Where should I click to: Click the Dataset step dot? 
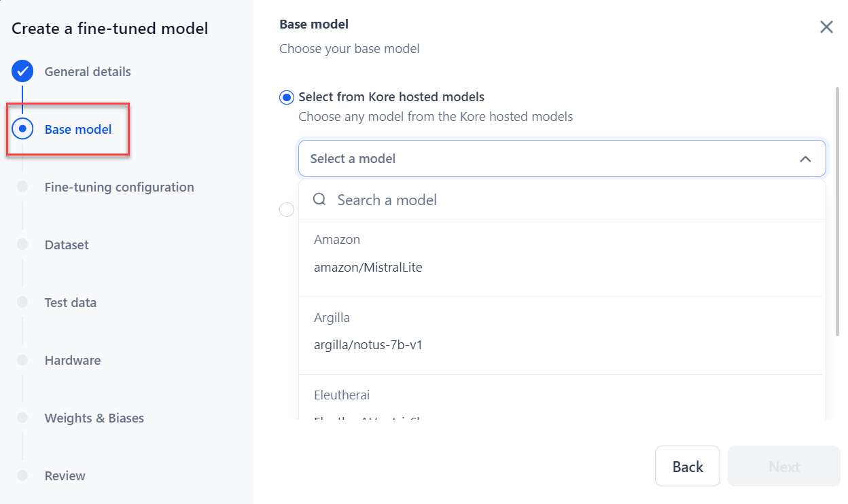click(x=22, y=244)
